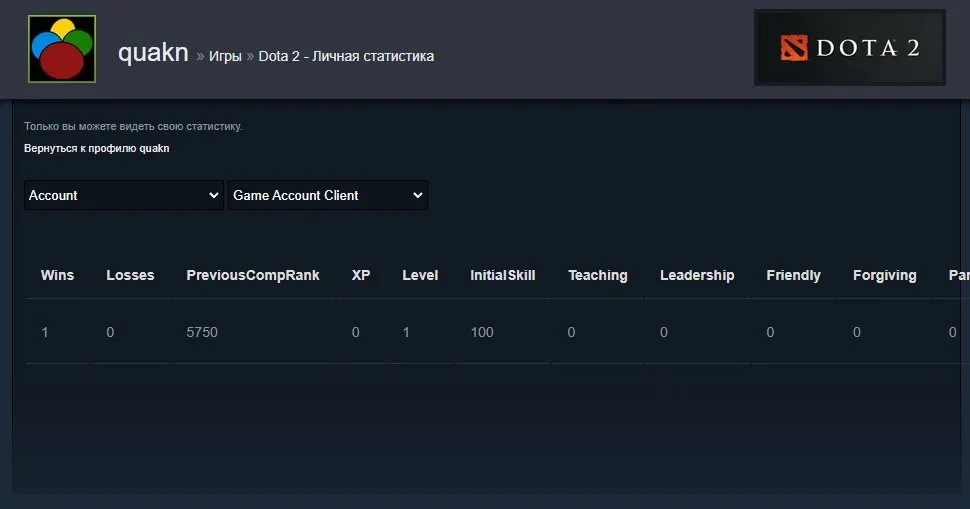This screenshot has width=970, height=509.
Task: Select the Friendly value 0
Action: pos(770,332)
